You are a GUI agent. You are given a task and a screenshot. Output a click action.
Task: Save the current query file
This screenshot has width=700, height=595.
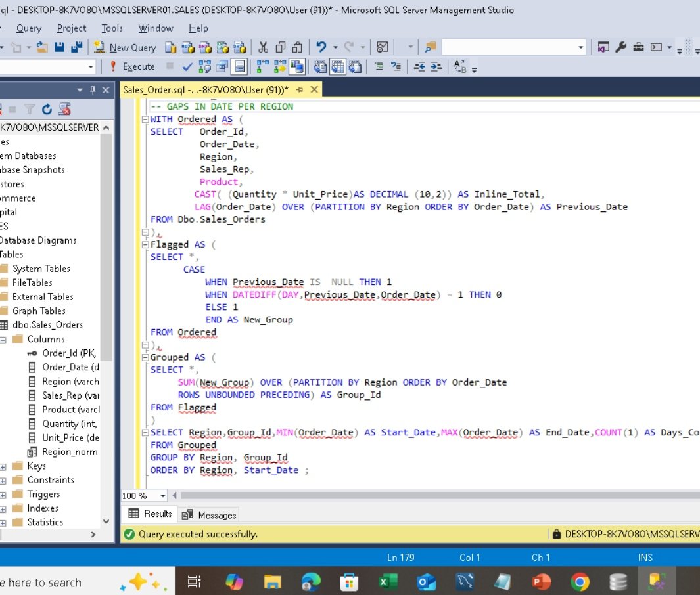click(x=58, y=47)
